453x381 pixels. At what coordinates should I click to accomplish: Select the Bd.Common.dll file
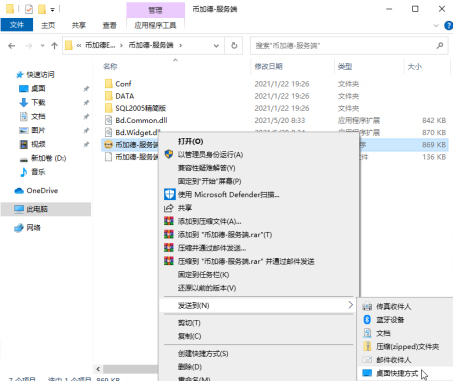pos(141,120)
